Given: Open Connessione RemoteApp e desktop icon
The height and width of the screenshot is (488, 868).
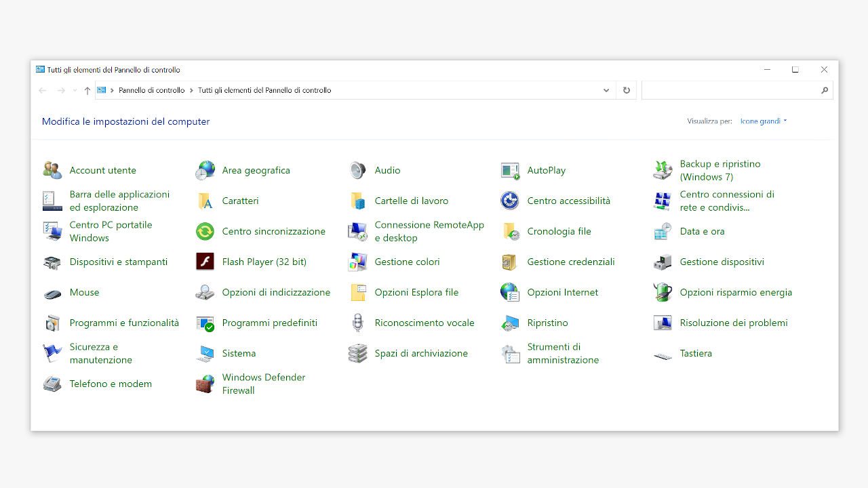Looking at the screenshot, I should point(357,231).
